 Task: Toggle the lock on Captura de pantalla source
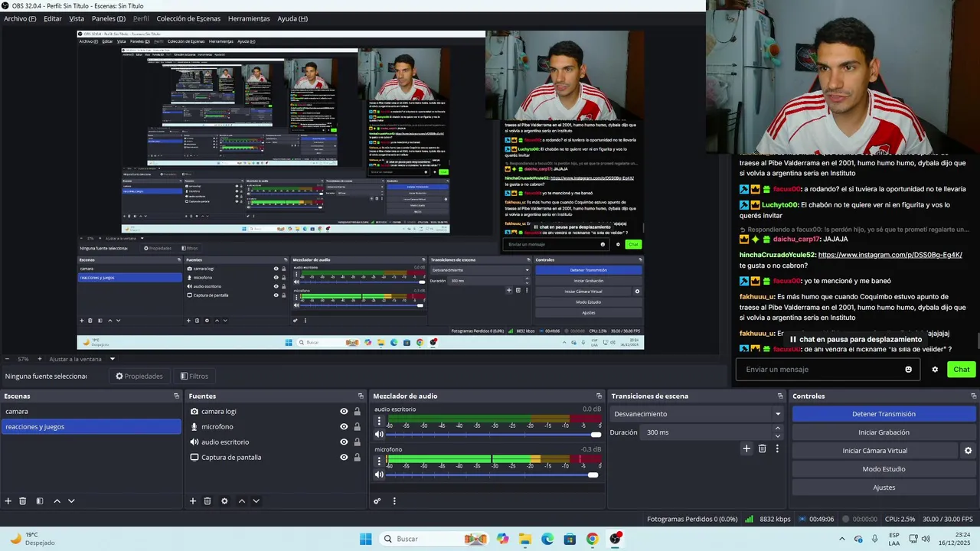click(x=357, y=457)
